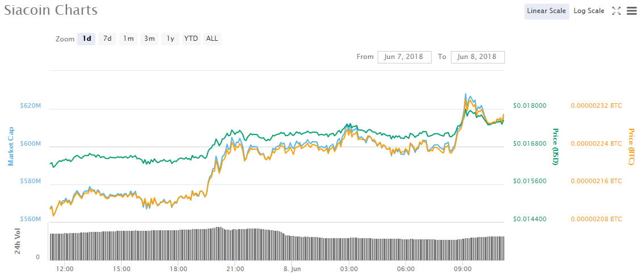Click the 21:00 time axis label
The image size is (644, 279).
(x=235, y=269)
